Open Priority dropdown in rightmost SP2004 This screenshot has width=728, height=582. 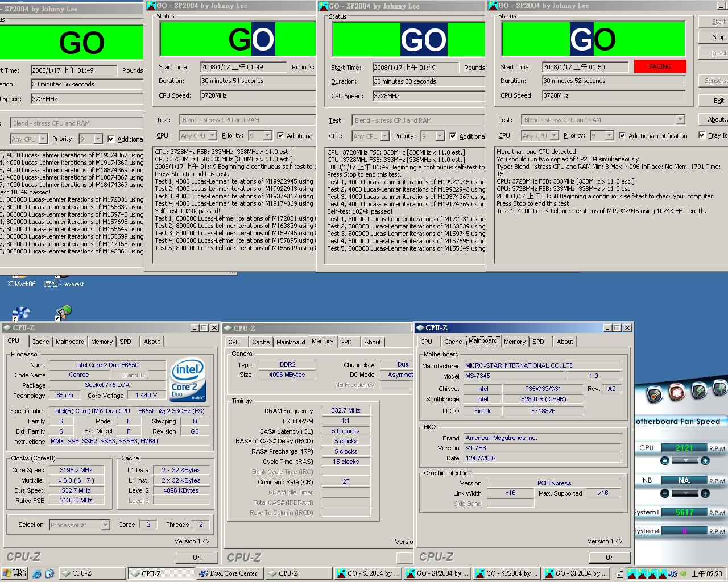(610, 136)
